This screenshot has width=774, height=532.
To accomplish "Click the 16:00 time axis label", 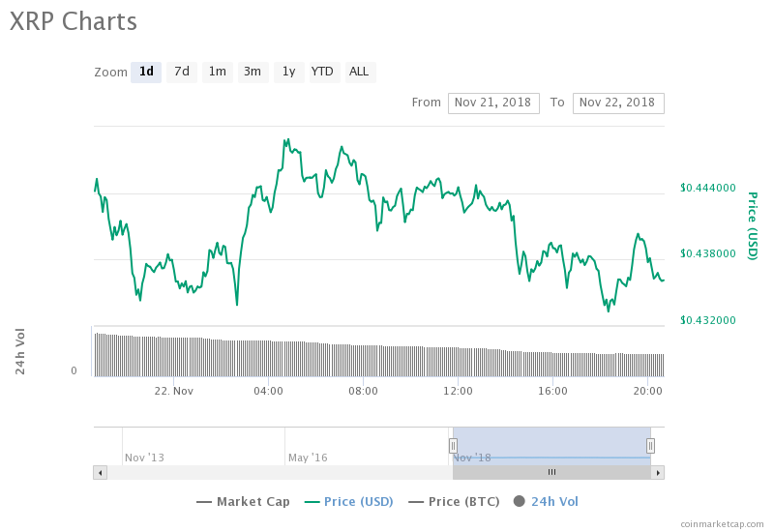I will [x=552, y=392].
